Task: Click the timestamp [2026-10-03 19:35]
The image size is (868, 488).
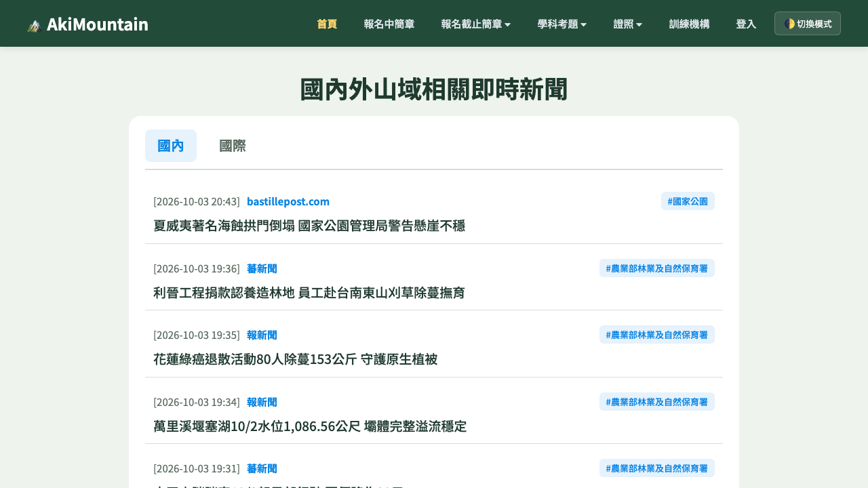Action: point(197,335)
